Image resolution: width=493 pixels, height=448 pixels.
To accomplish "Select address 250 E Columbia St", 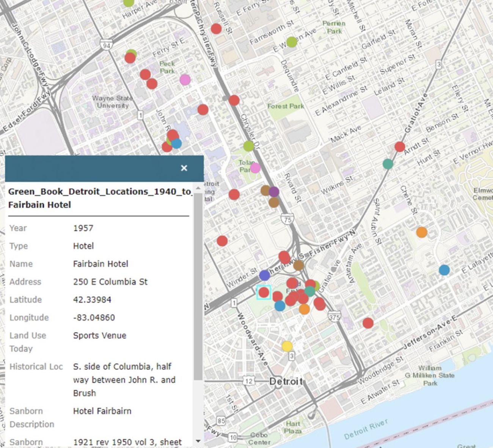I will coord(110,282).
